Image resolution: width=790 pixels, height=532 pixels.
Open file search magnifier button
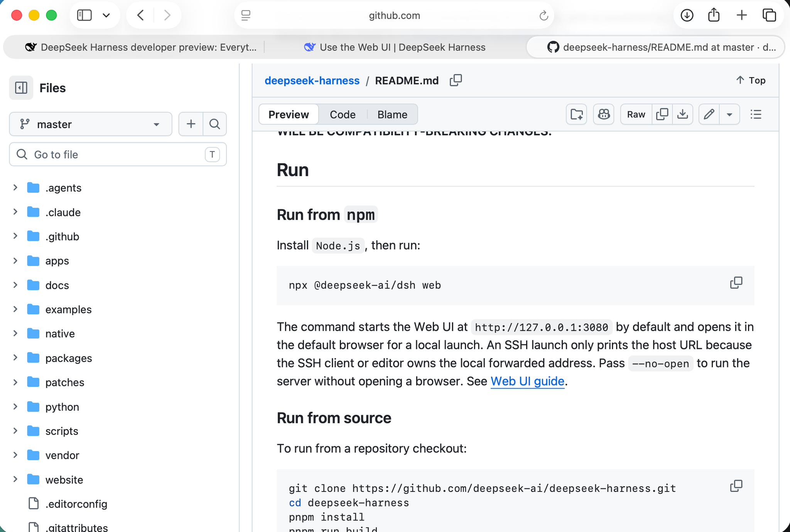coord(215,124)
